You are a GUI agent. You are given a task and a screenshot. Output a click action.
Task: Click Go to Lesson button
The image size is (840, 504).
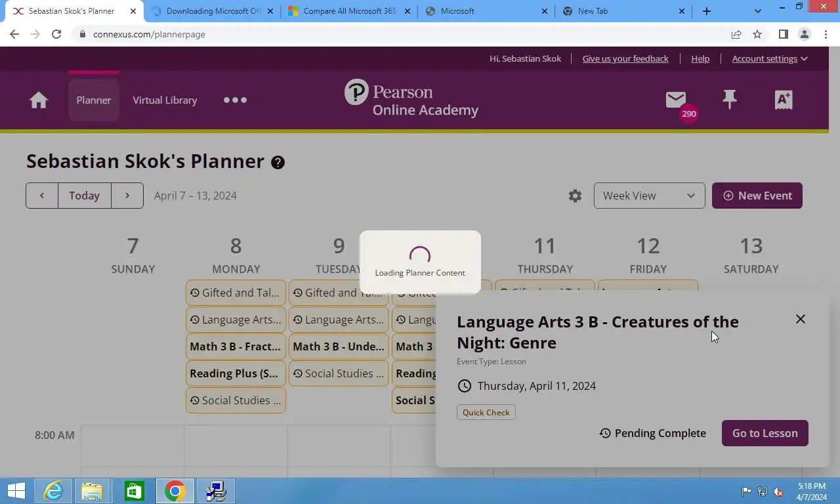click(x=765, y=433)
